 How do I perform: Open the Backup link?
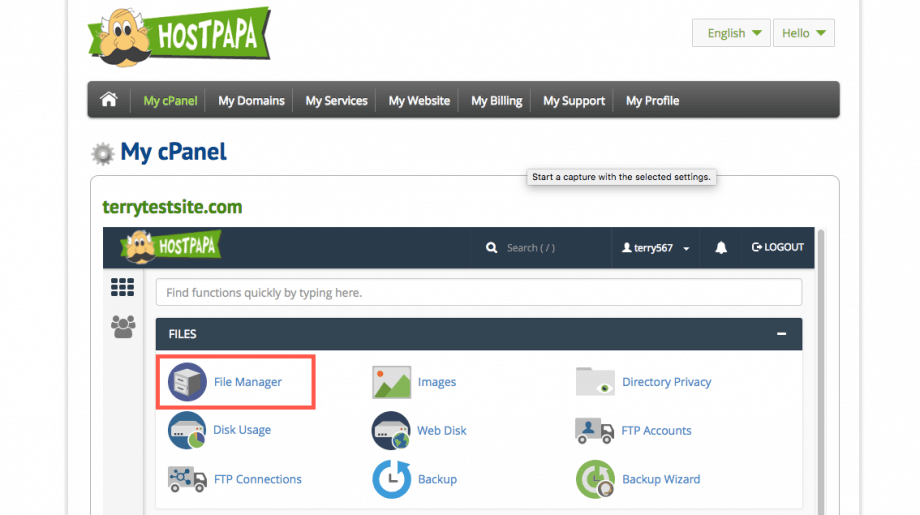point(437,479)
